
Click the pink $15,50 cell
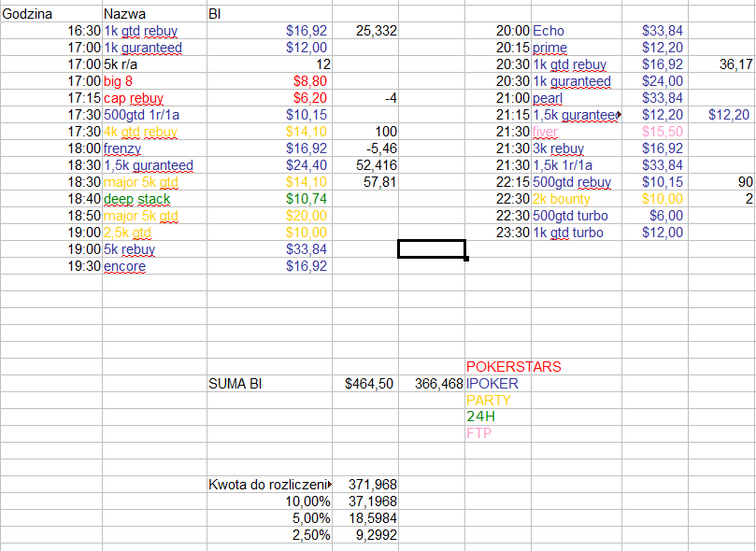(x=655, y=132)
